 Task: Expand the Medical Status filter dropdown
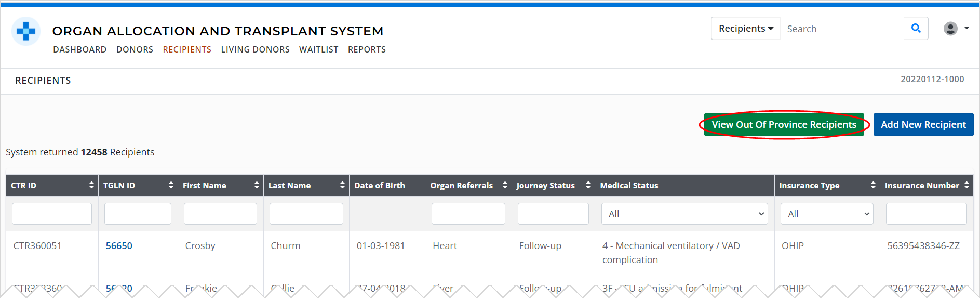tap(684, 214)
